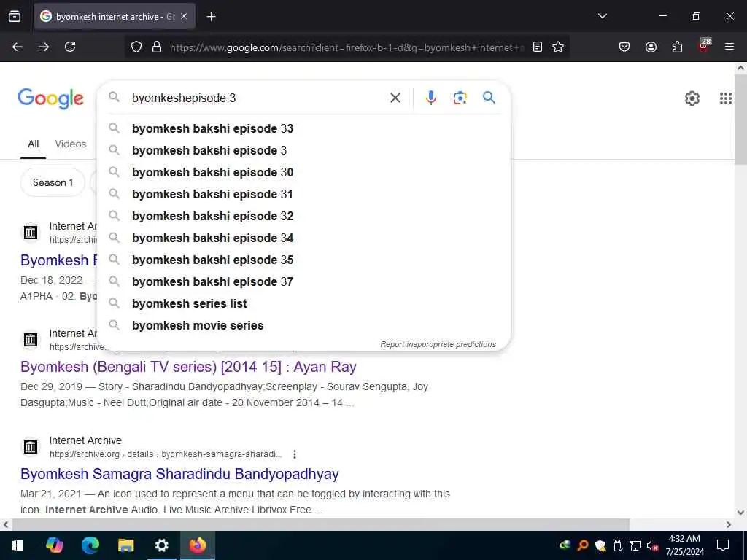Screen dimensions: 747x560
Task: Bookmark this page with the star icon
Action: tap(558, 47)
